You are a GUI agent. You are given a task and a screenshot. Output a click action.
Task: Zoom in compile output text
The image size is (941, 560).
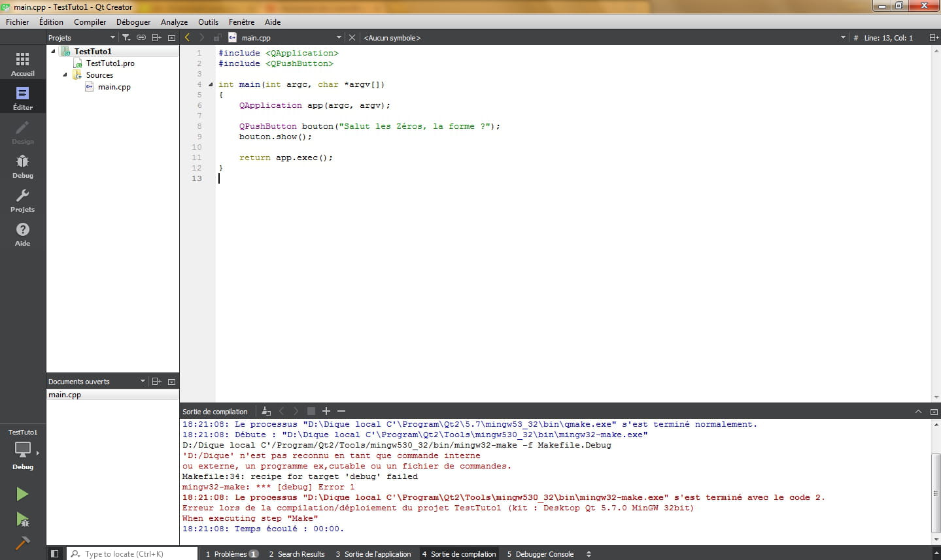[x=326, y=411]
